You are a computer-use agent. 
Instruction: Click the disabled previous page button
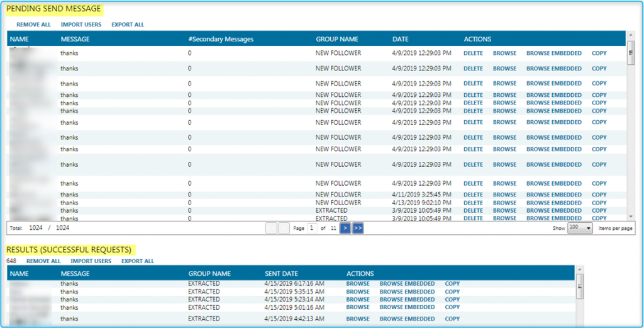(284, 229)
